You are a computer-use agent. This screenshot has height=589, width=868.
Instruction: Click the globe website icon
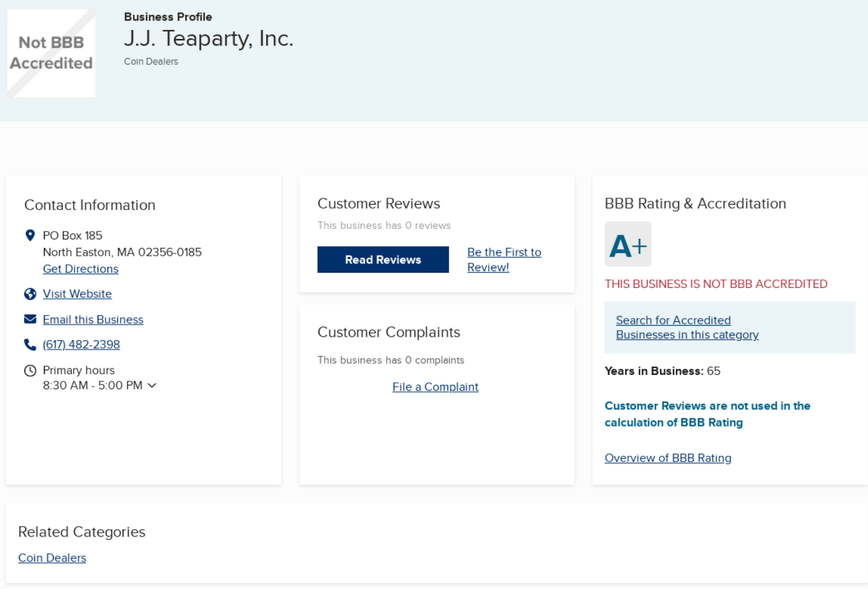click(x=30, y=294)
